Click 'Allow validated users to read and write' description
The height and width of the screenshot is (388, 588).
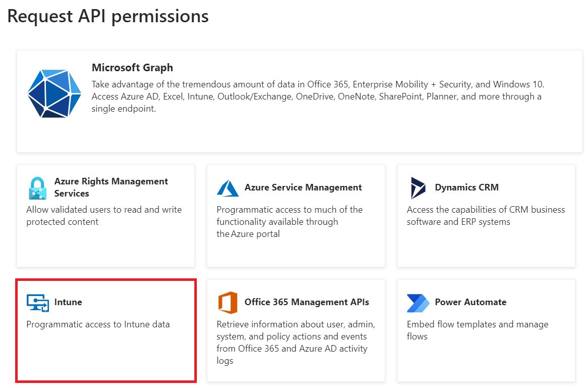[104, 215]
